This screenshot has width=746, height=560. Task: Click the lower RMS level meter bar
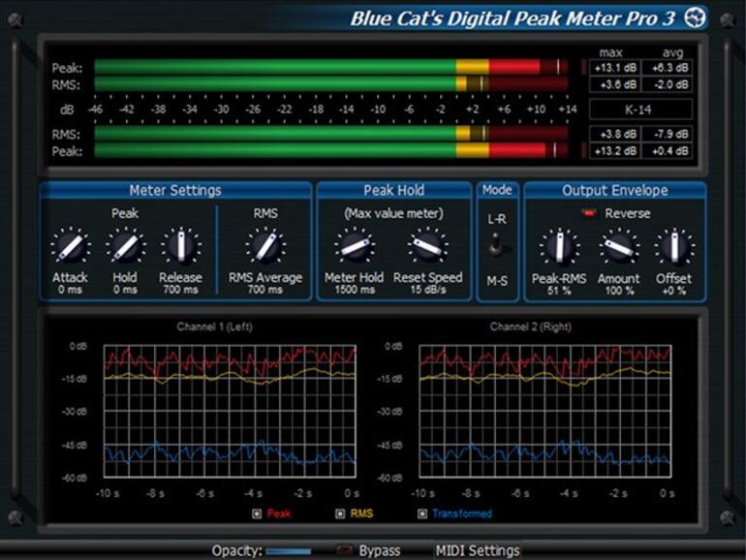click(x=331, y=134)
